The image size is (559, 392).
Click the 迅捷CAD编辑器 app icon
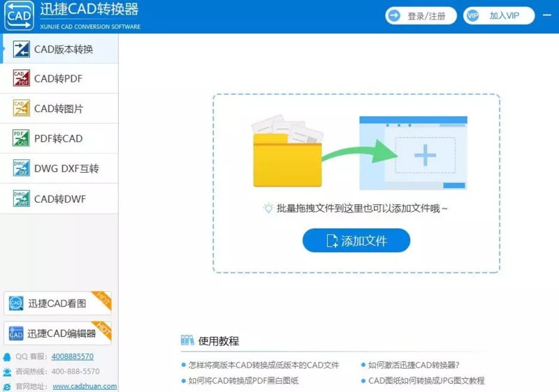16,333
